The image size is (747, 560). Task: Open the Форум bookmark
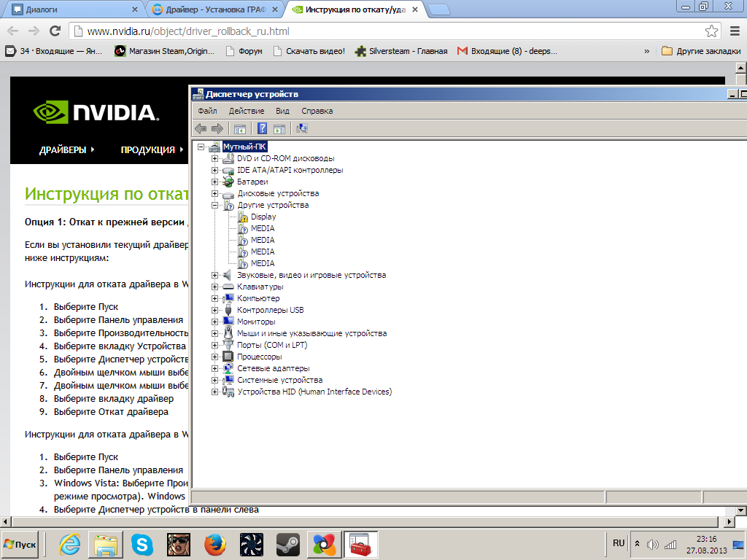[x=244, y=51]
